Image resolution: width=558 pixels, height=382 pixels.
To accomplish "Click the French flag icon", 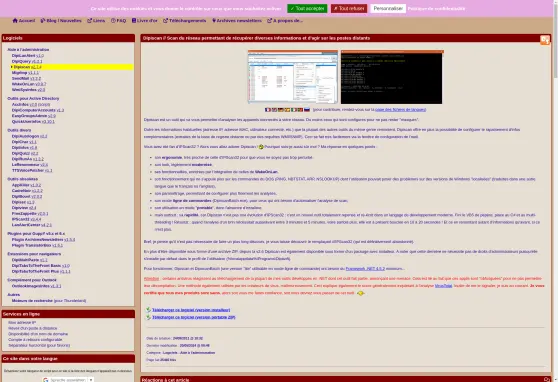I will pos(268,110).
